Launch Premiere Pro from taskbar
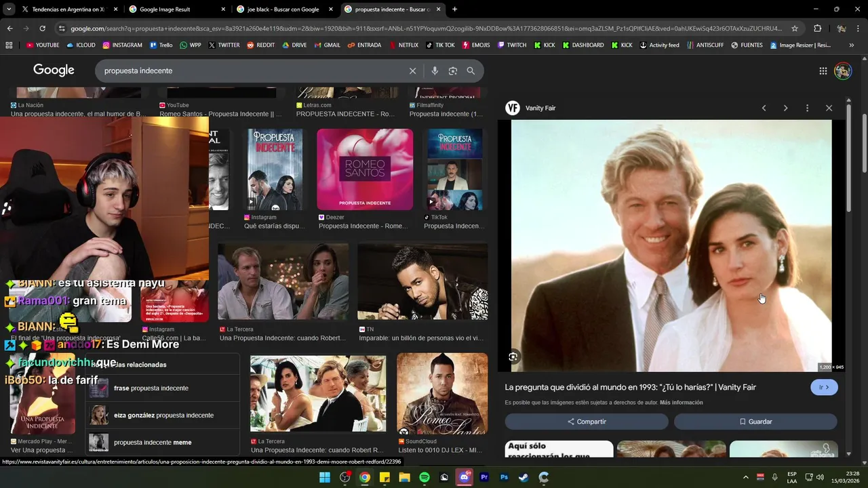Screen dimensions: 868x488 pyautogui.click(x=484, y=477)
